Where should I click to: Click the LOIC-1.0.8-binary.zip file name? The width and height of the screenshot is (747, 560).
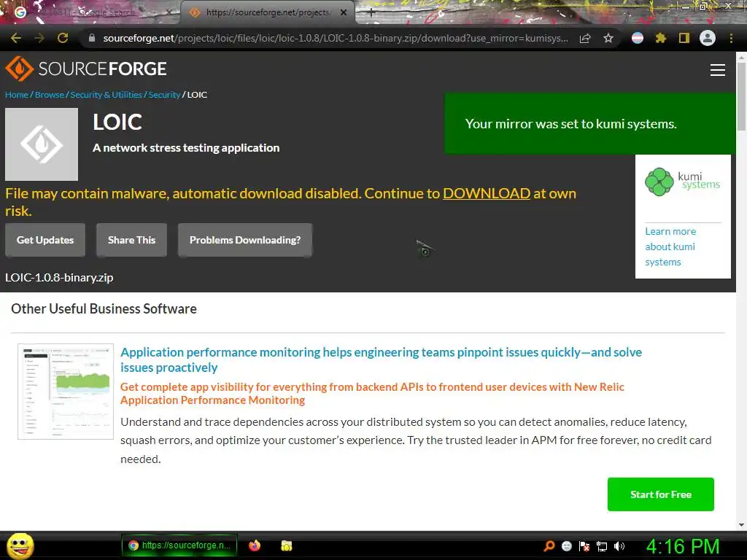click(59, 278)
